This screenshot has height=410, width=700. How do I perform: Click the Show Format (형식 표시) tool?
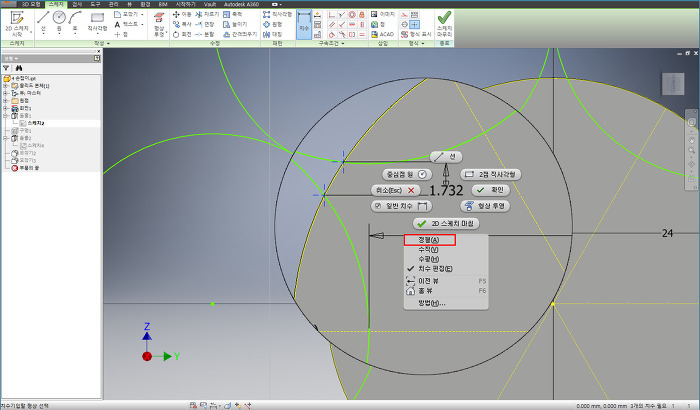(x=416, y=34)
